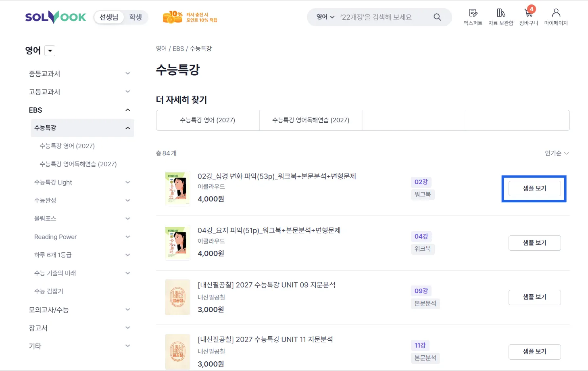Image resolution: width=588 pixels, height=371 pixels.
Task: Click seller 내신필공칠 on UNIT 11 item
Action: tap(211, 351)
